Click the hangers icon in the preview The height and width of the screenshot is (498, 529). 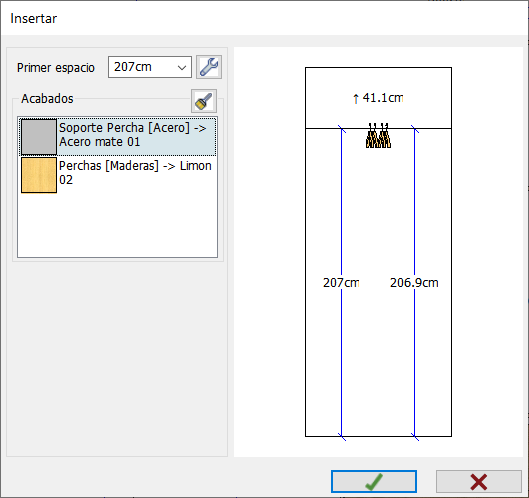pyautogui.click(x=378, y=136)
